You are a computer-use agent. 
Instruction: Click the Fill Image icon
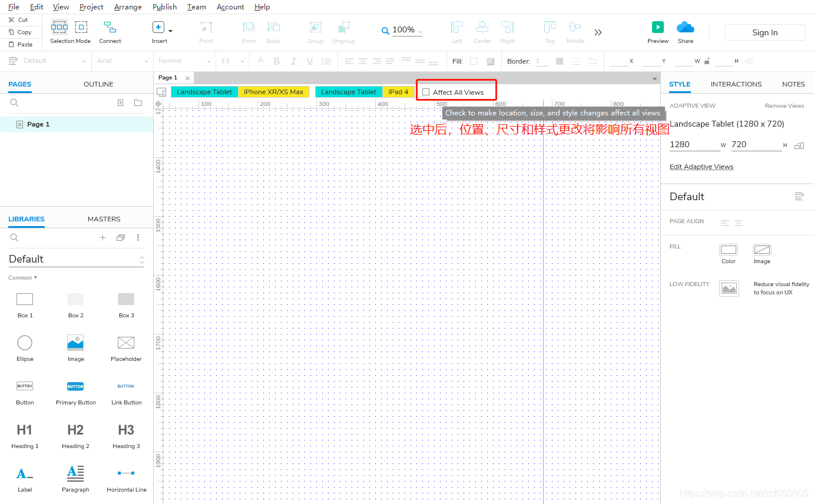pos(762,250)
